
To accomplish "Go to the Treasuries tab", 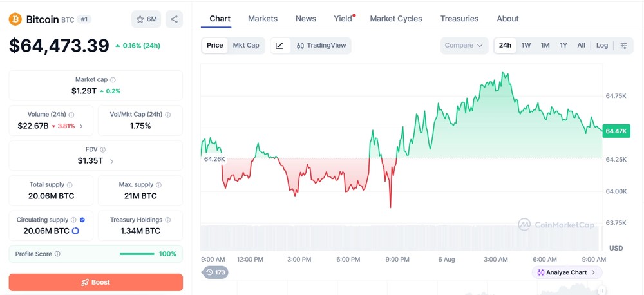I will (459, 19).
